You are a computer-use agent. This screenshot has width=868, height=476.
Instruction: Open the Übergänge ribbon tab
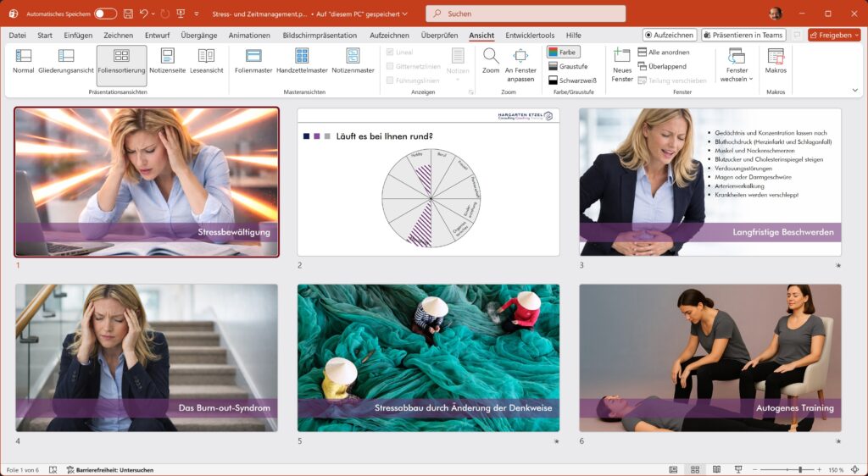tap(199, 36)
